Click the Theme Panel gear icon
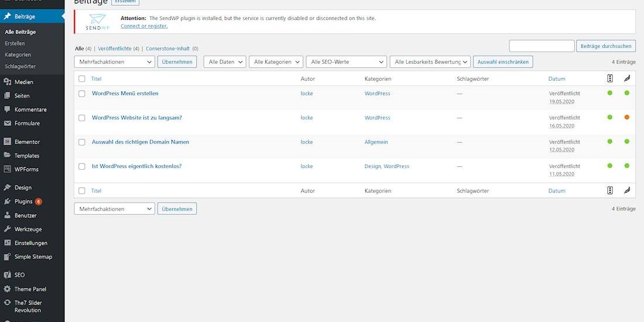Image resolution: width=644 pixels, height=322 pixels. coord(7,289)
